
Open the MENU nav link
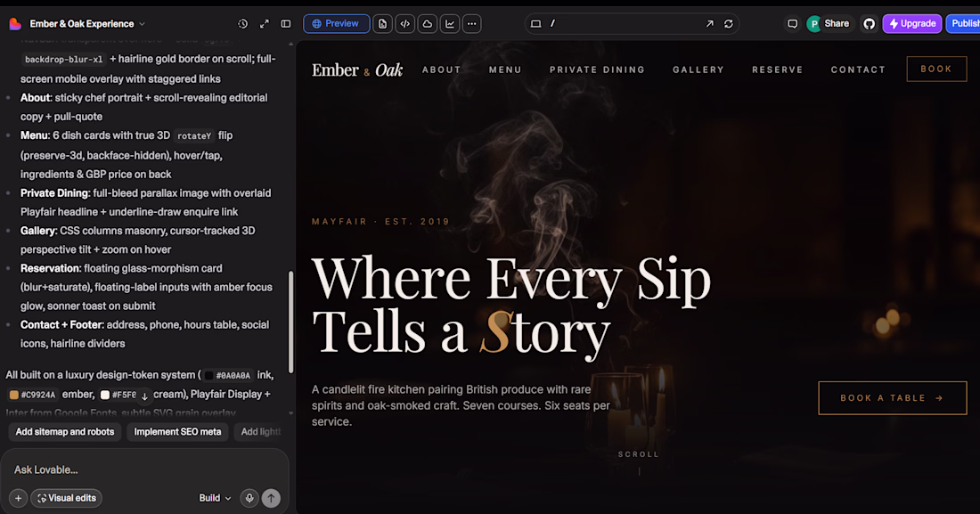(505, 70)
